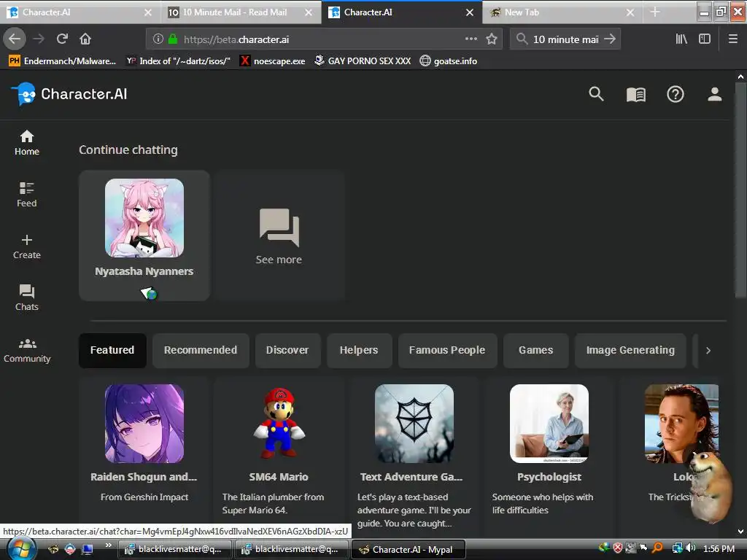Viewport: 747px width, 560px height.
Task: Bookmark this page with the star icon
Action: (492, 39)
